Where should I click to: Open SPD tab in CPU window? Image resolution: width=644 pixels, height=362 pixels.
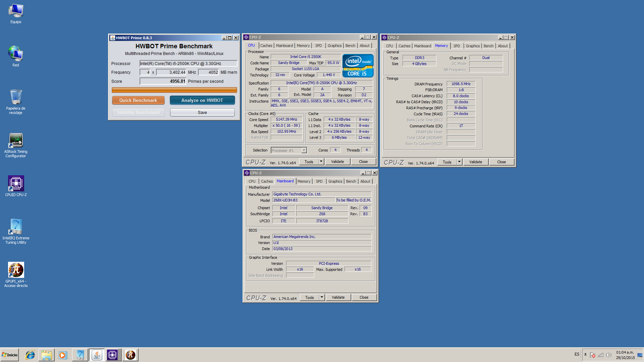(x=318, y=46)
